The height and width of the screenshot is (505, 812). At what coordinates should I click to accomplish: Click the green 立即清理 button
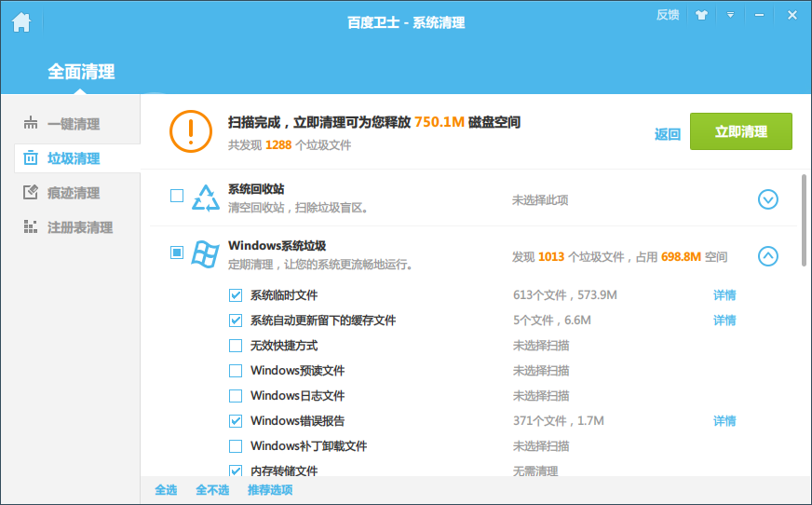point(741,131)
